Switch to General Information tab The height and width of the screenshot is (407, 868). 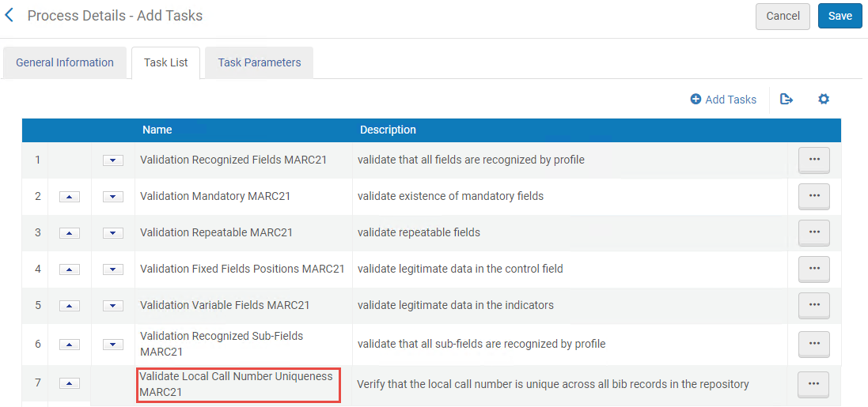pos(65,62)
